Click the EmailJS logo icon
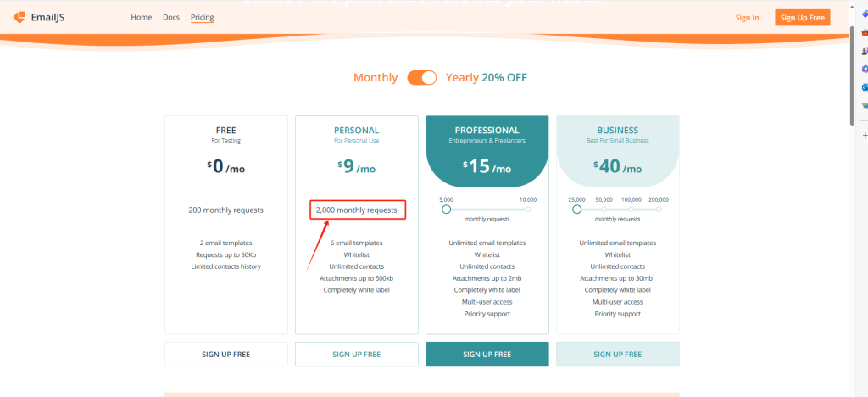 pyautogui.click(x=19, y=18)
